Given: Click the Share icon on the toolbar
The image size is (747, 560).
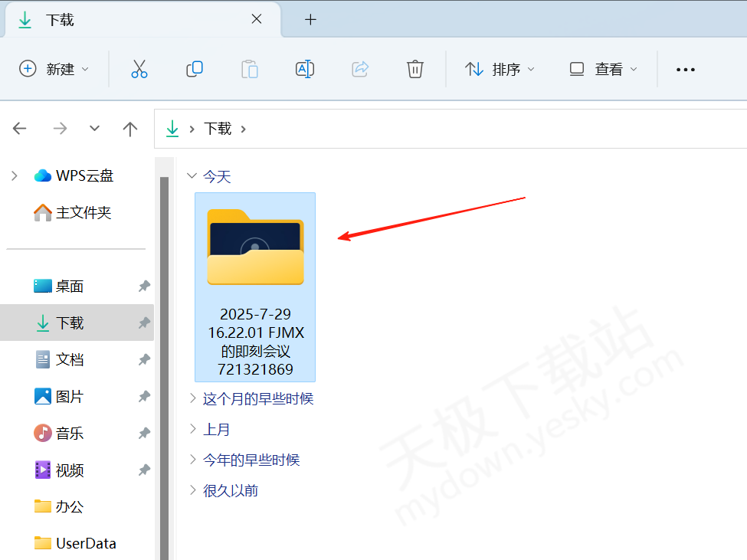Looking at the screenshot, I should (360, 69).
